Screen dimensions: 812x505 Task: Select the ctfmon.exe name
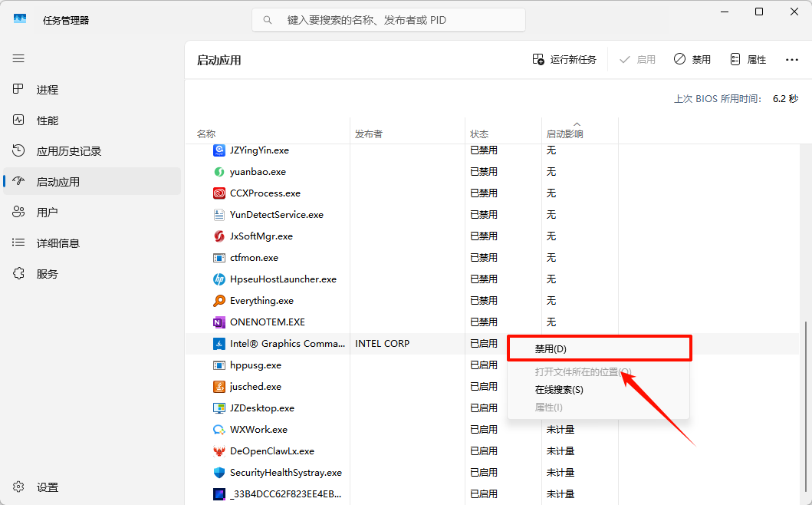pos(255,258)
